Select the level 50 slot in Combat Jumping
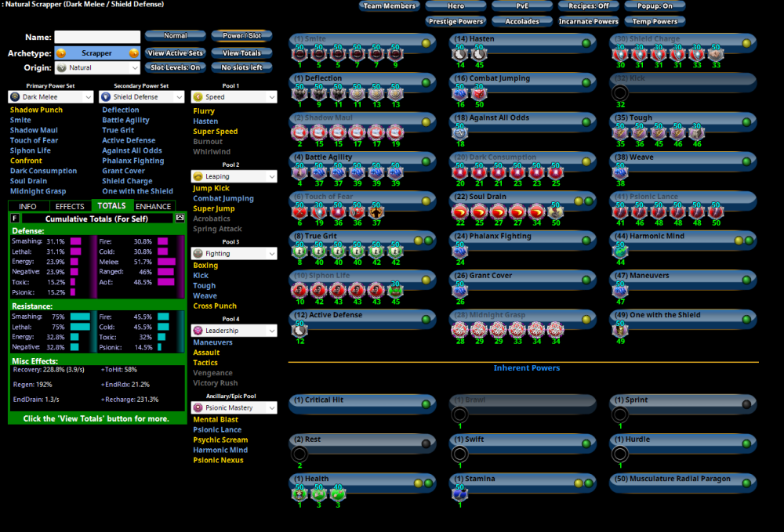This screenshot has height=532, width=784. pos(477,94)
